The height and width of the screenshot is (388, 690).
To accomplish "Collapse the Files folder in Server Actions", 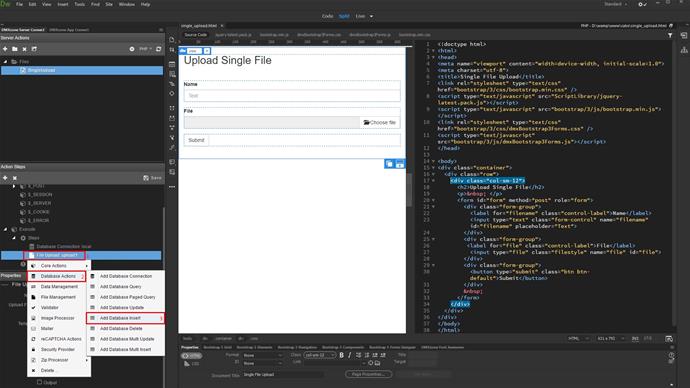I will [x=6, y=62].
